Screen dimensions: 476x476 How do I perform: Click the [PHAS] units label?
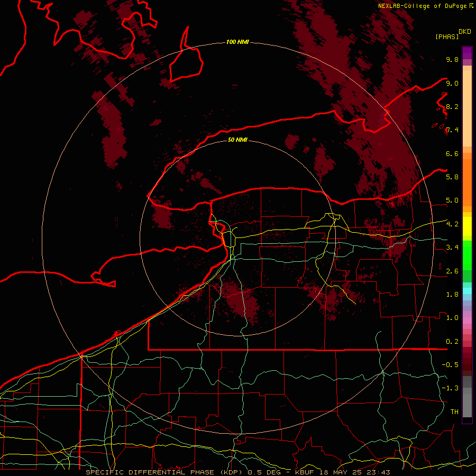(x=447, y=36)
